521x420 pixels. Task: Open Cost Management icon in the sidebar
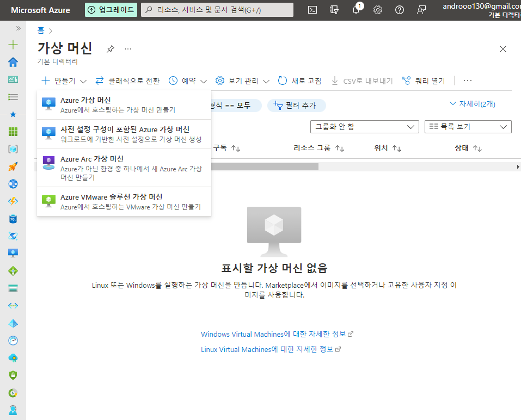point(13,393)
